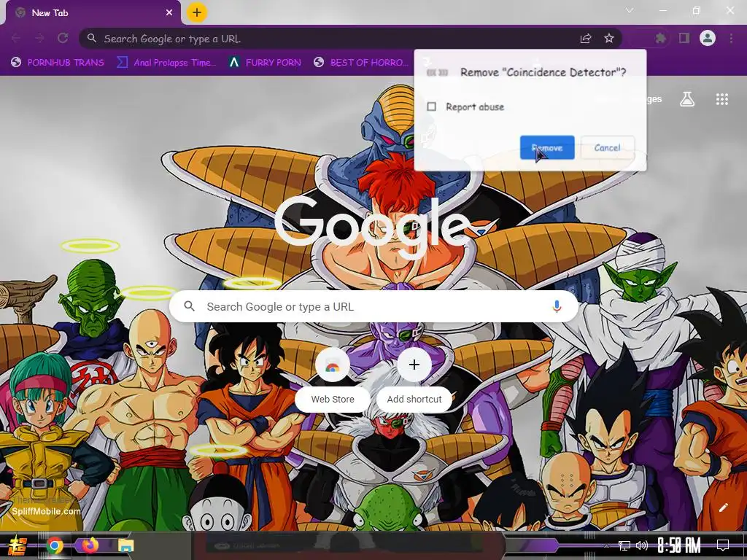747x560 pixels.
Task: Minimize the Chrome window
Action: (x=663, y=10)
